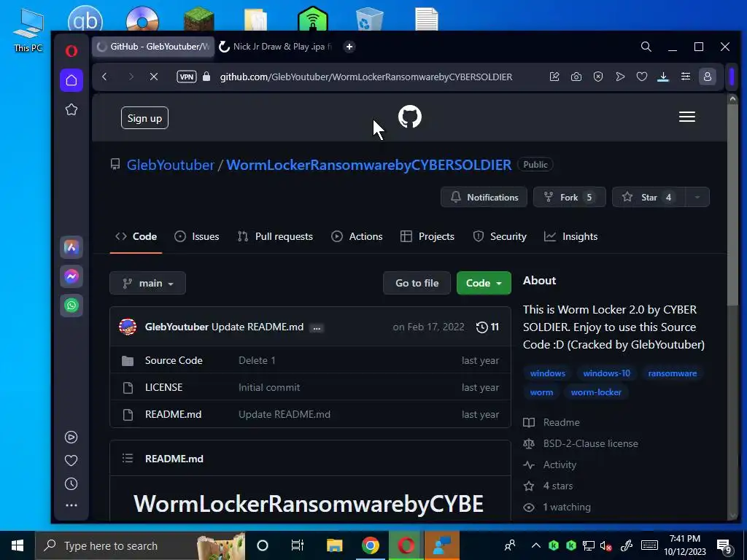Open a new tab with plus button
The height and width of the screenshot is (560, 747).
pyautogui.click(x=349, y=47)
